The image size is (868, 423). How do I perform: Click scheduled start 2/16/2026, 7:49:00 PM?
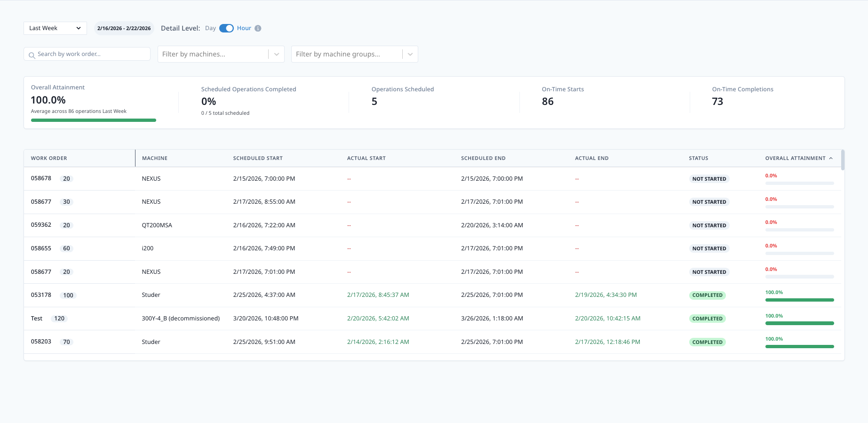[x=264, y=248]
